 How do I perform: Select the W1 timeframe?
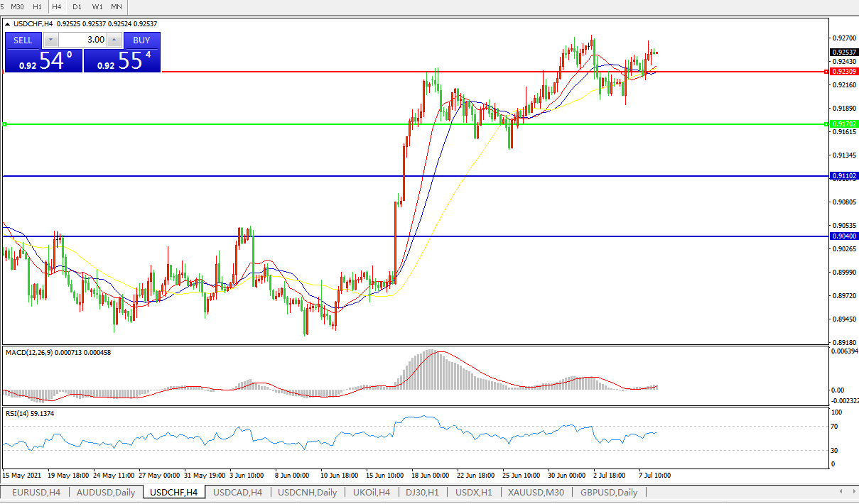tap(97, 6)
